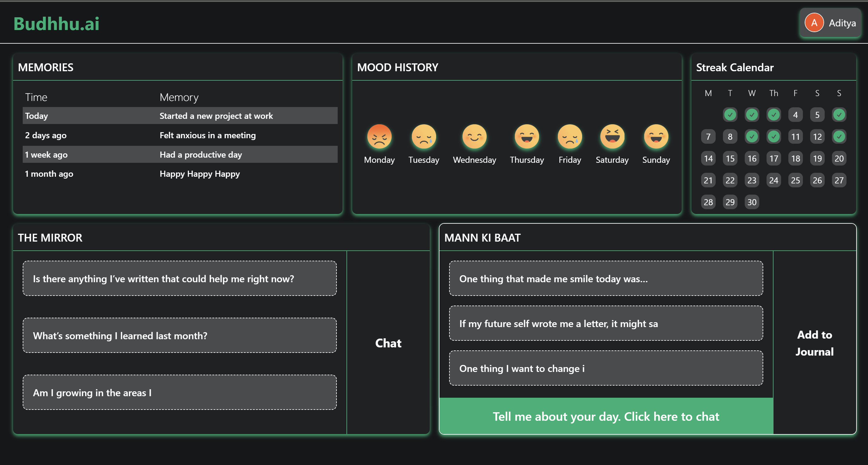The width and height of the screenshot is (868, 465).
Task: Select the 'Today' memory row
Action: coord(180,116)
